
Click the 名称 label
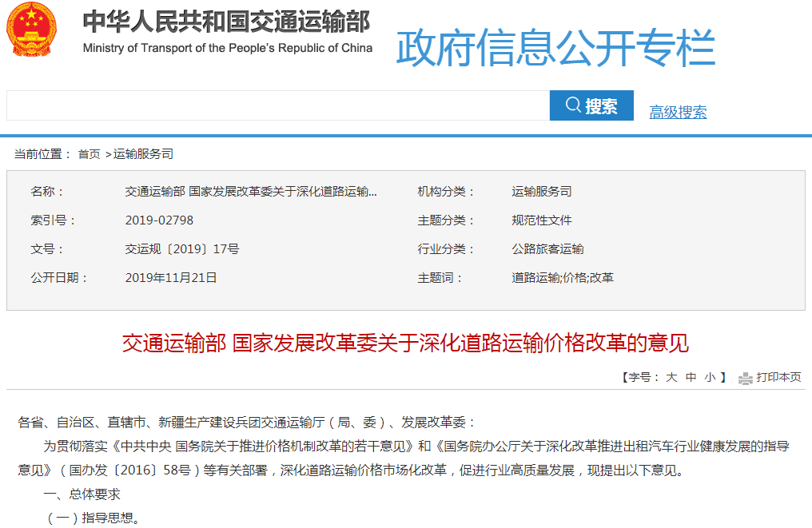[46, 192]
